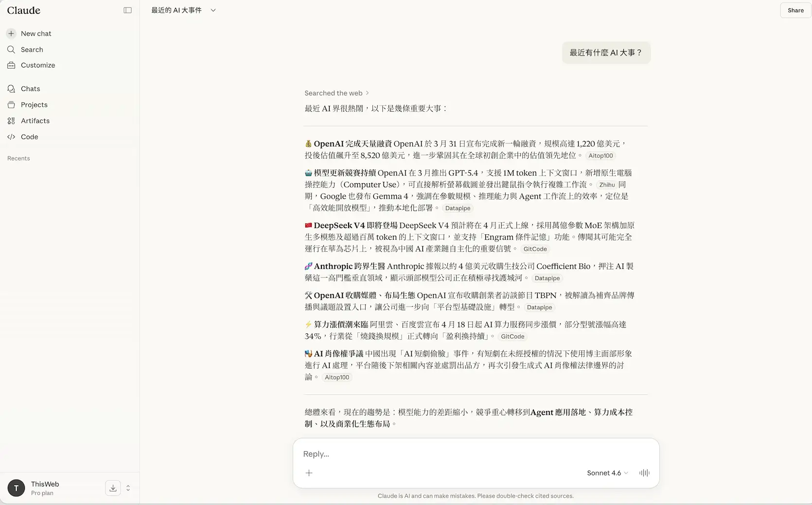
Task: Click the plus attachment icon in reply box
Action: [x=309, y=473]
